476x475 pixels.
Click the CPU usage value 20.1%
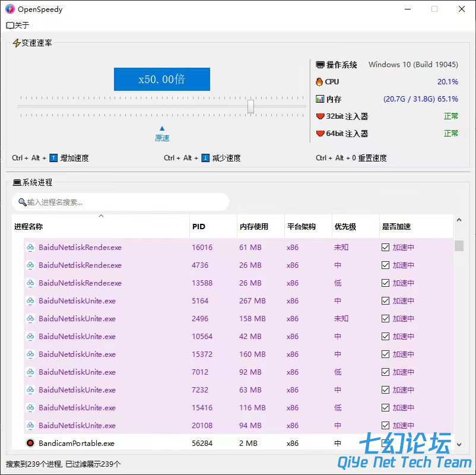point(448,82)
